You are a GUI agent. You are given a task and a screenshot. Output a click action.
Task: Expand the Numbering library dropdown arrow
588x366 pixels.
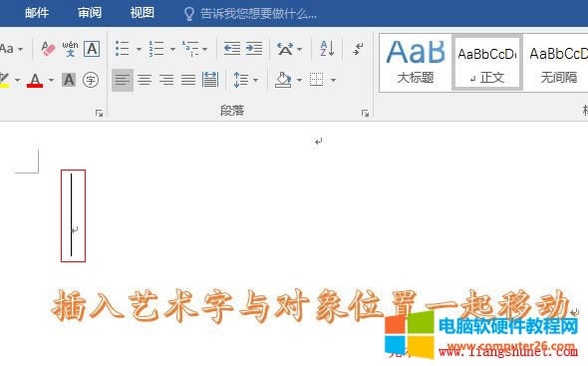(x=172, y=49)
